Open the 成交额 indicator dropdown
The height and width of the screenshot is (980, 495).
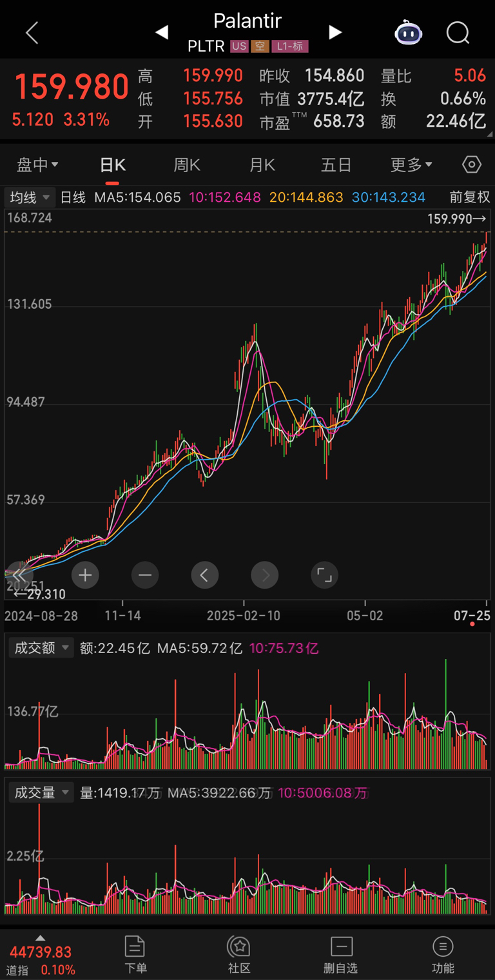40,648
